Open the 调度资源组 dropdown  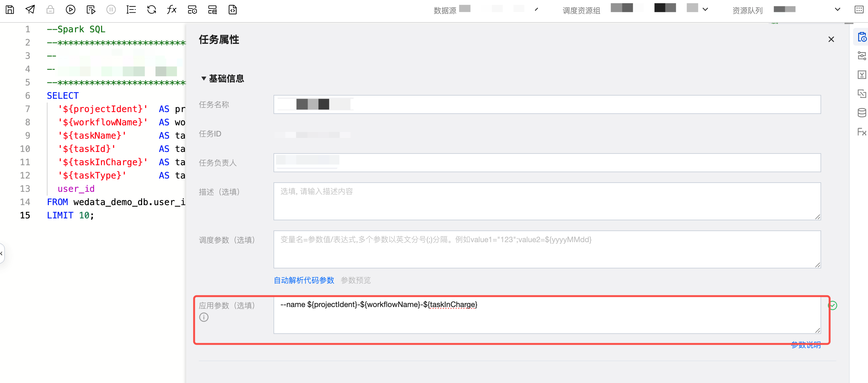coord(705,10)
